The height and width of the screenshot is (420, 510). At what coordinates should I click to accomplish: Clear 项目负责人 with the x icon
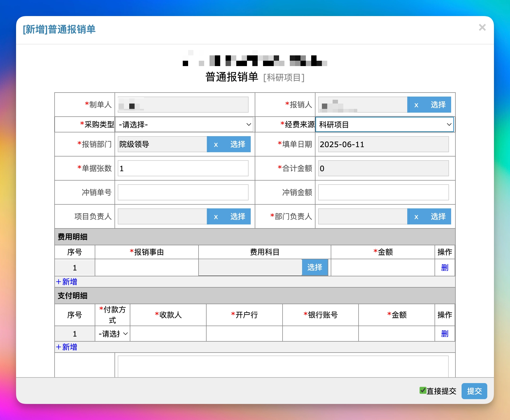pyautogui.click(x=216, y=217)
